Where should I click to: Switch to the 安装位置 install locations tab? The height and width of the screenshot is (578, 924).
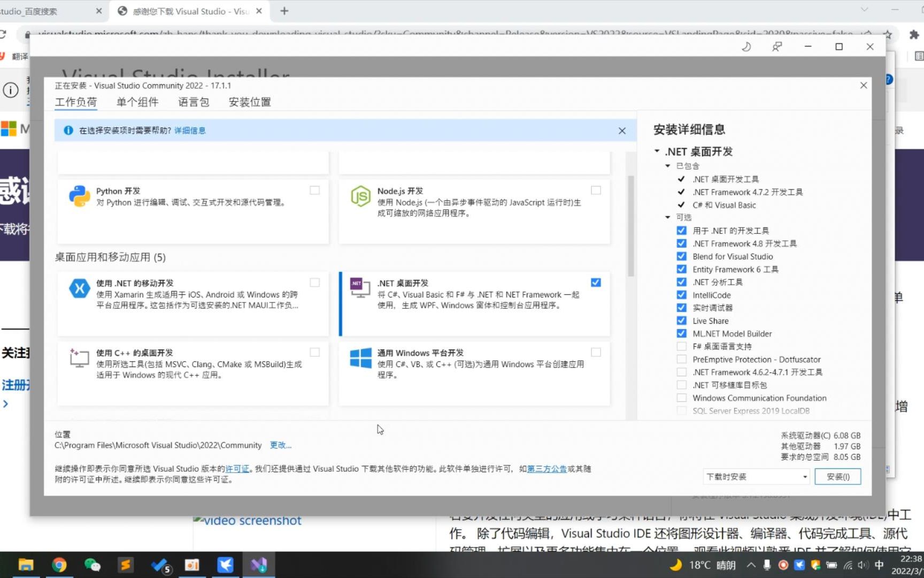coord(250,102)
